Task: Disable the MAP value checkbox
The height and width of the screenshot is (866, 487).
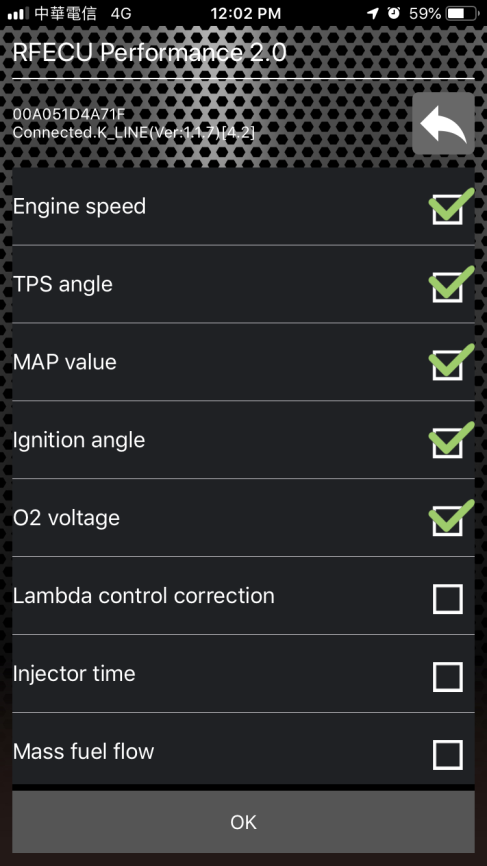Action: point(448,365)
